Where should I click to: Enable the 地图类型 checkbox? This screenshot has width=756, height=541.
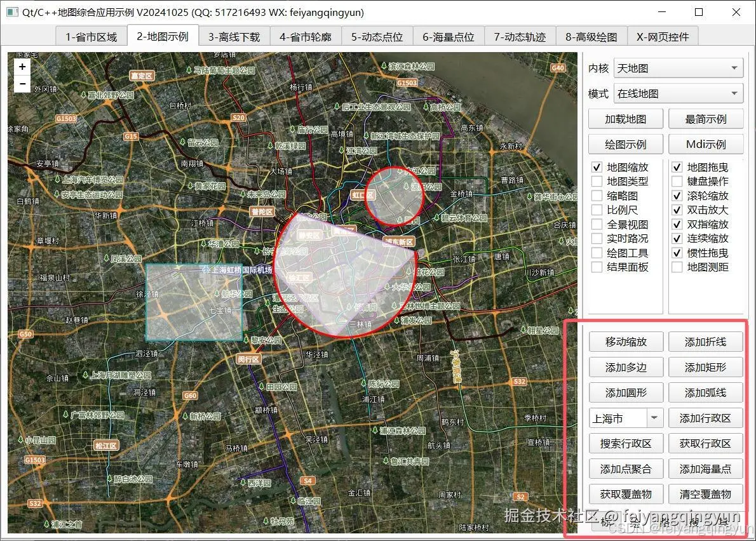click(x=596, y=181)
